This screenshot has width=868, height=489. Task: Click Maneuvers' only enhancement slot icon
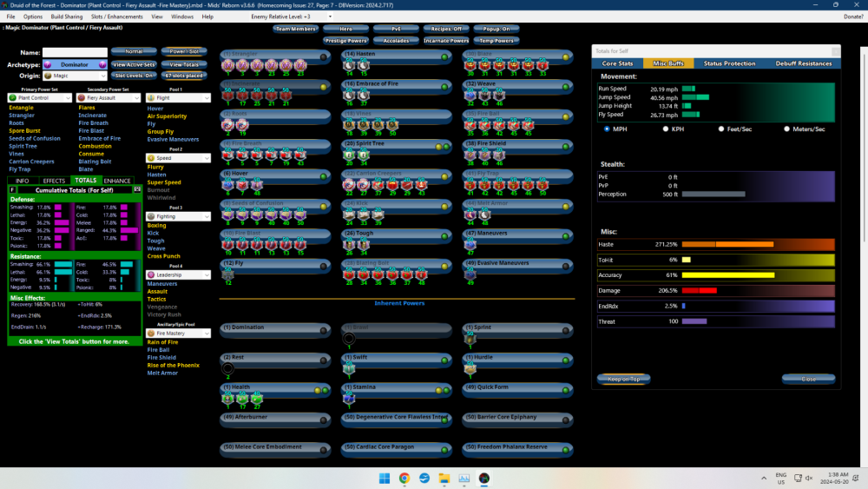(x=470, y=244)
